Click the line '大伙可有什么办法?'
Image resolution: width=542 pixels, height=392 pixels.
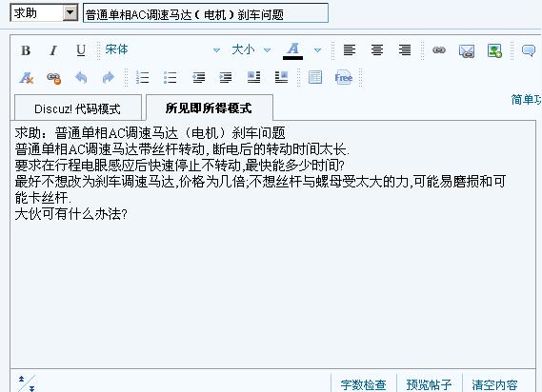tap(71, 214)
